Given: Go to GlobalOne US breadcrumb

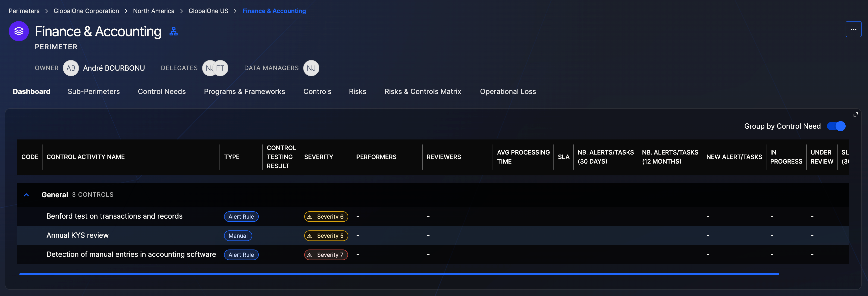Looking at the screenshot, I should click(208, 11).
